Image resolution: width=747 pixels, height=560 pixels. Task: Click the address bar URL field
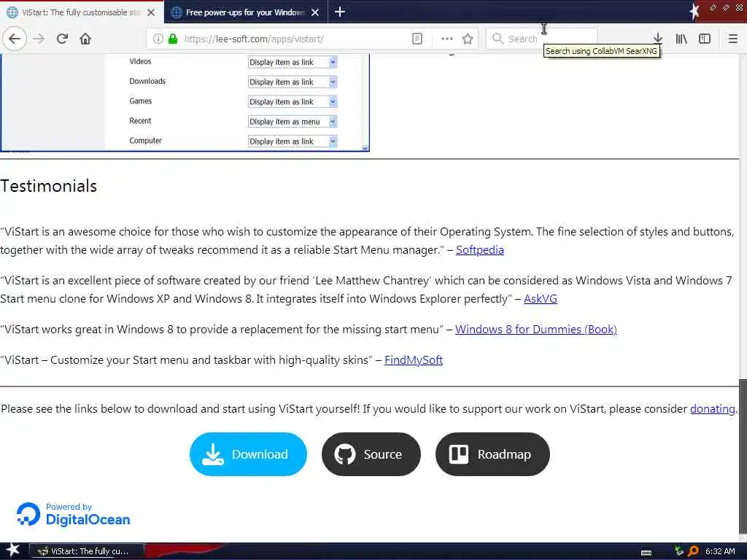(x=295, y=39)
